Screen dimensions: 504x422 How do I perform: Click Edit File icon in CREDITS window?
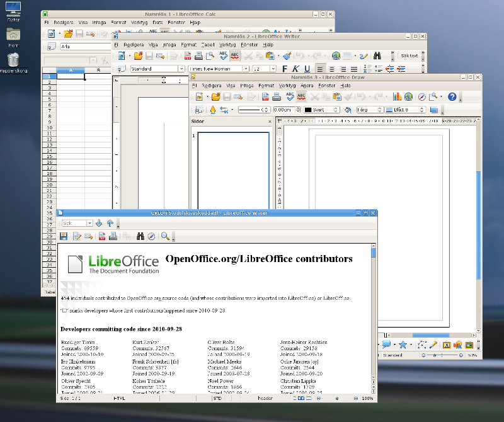coord(77,236)
